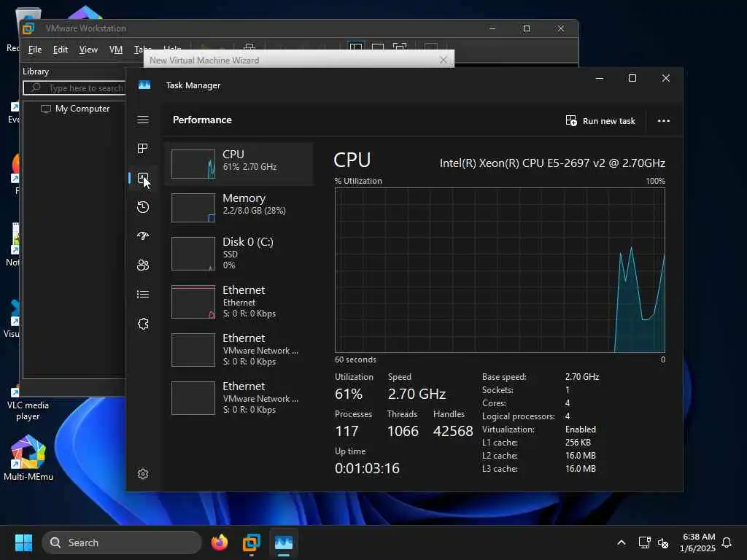This screenshot has width=747, height=560.
Task: Select first Ethernet entry labeled Ethernet
Action: (x=239, y=301)
